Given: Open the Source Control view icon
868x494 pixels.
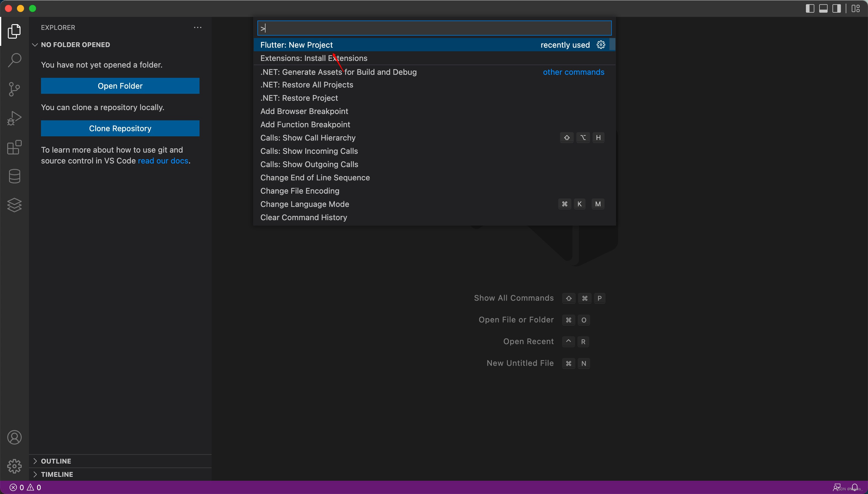Looking at the screenshot, I should click(x=14, y=89).
